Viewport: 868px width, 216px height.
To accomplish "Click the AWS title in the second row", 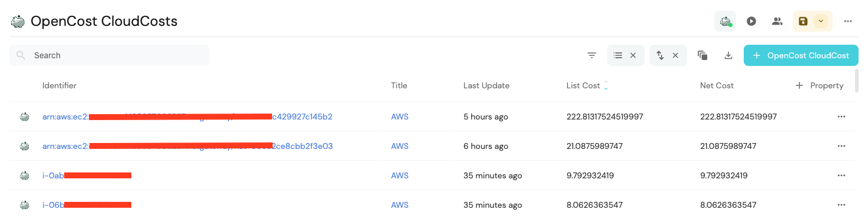I will pyautogui.click(x=400, y=146).
